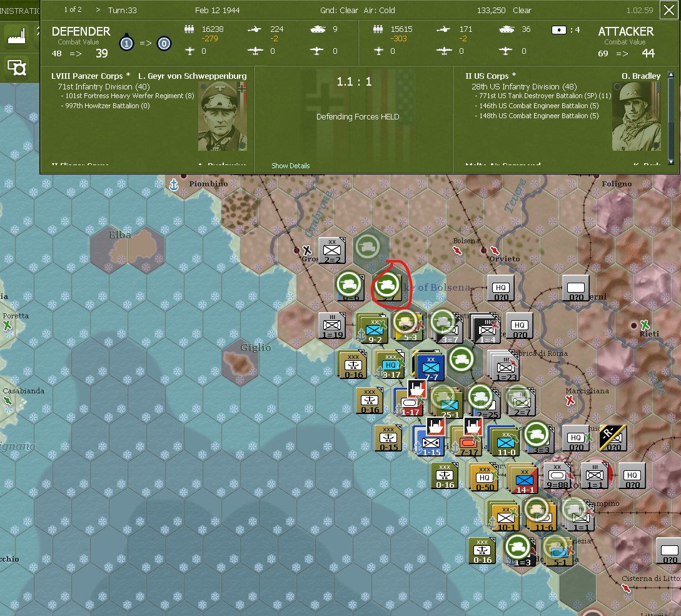Select the 5-3 counter with battle marker

409,328
